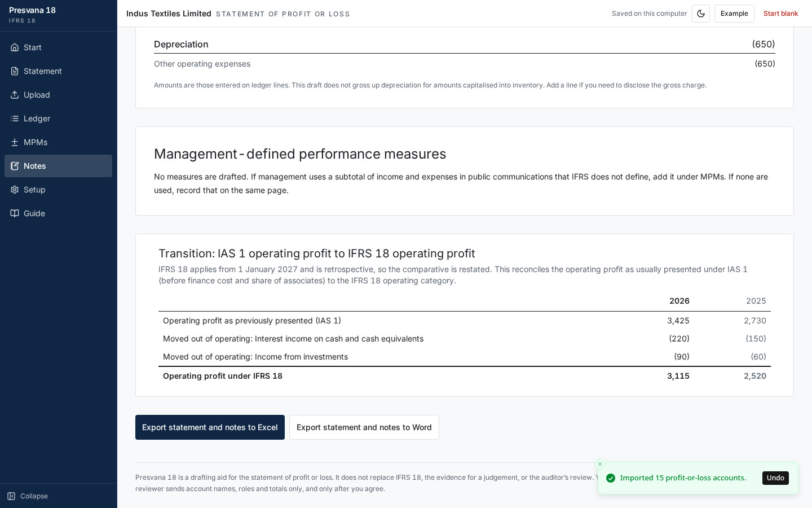Viewport: 812px width, 508px height.
Task: Select the 2026 column header
Action: (x=679, y=301)
